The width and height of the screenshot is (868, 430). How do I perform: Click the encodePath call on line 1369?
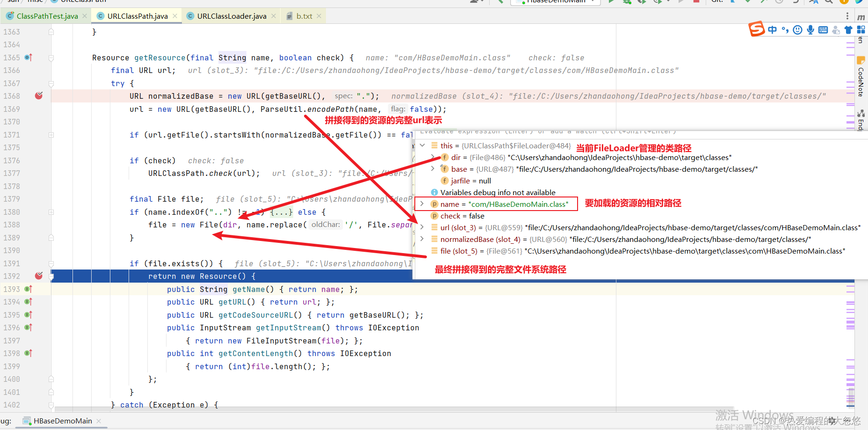331,109
